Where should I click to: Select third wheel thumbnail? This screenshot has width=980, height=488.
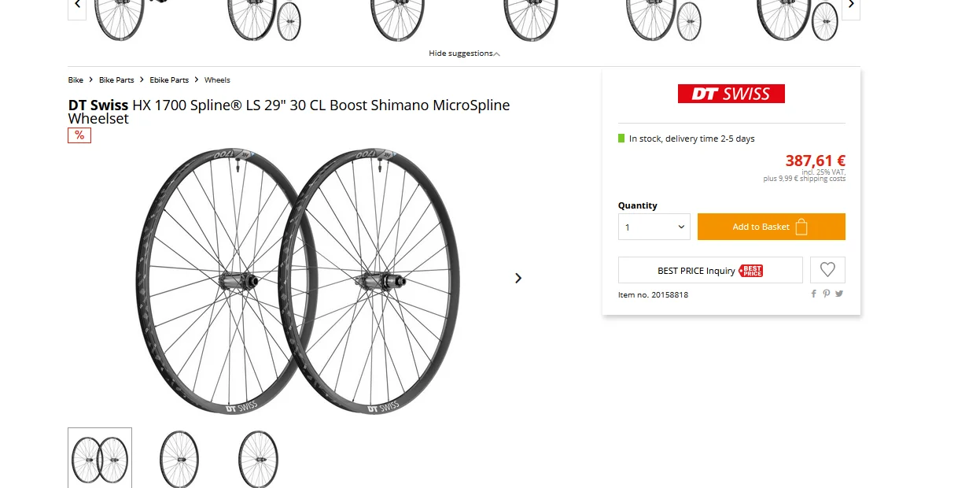(x=258, y=458)
